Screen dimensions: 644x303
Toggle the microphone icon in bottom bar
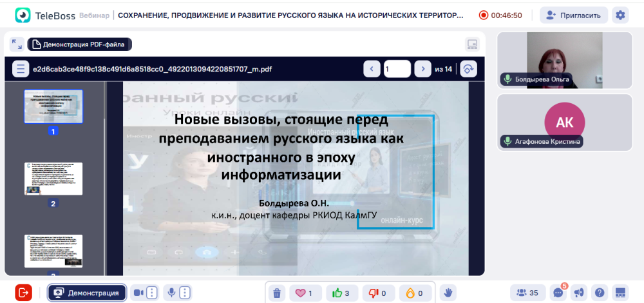tap(172, 293)
